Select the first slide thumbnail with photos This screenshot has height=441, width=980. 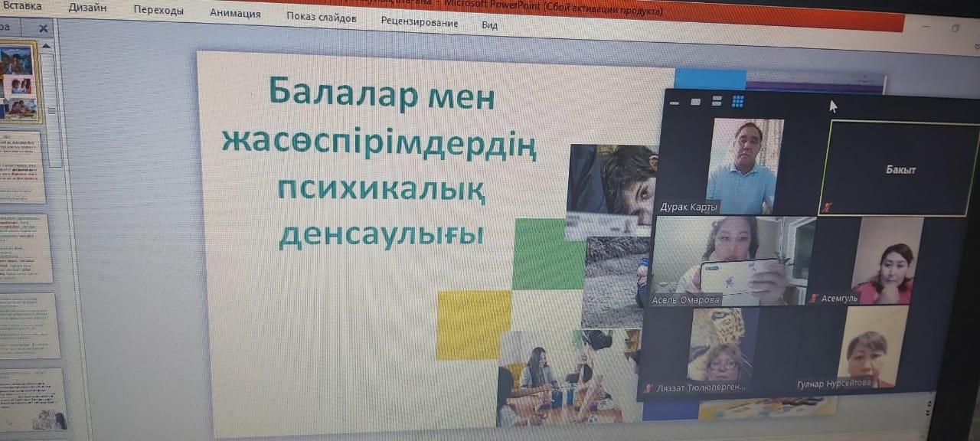point(18,82)
